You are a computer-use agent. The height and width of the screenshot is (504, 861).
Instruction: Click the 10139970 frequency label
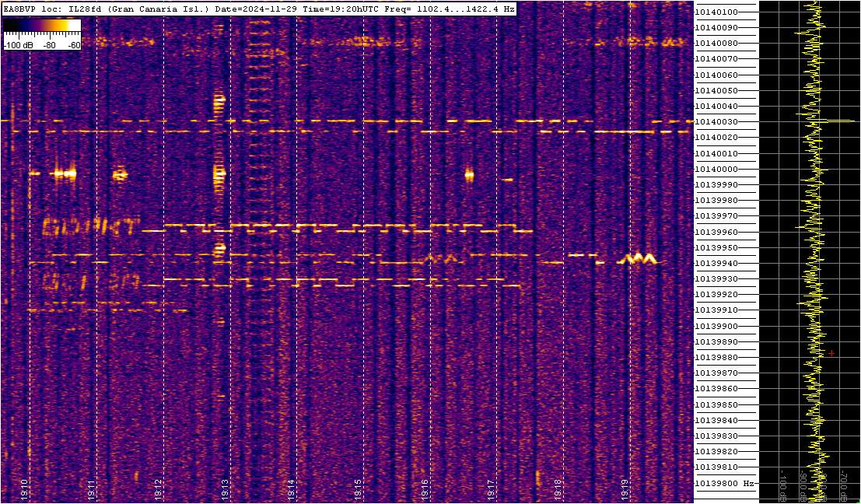[x=716, y=216]
